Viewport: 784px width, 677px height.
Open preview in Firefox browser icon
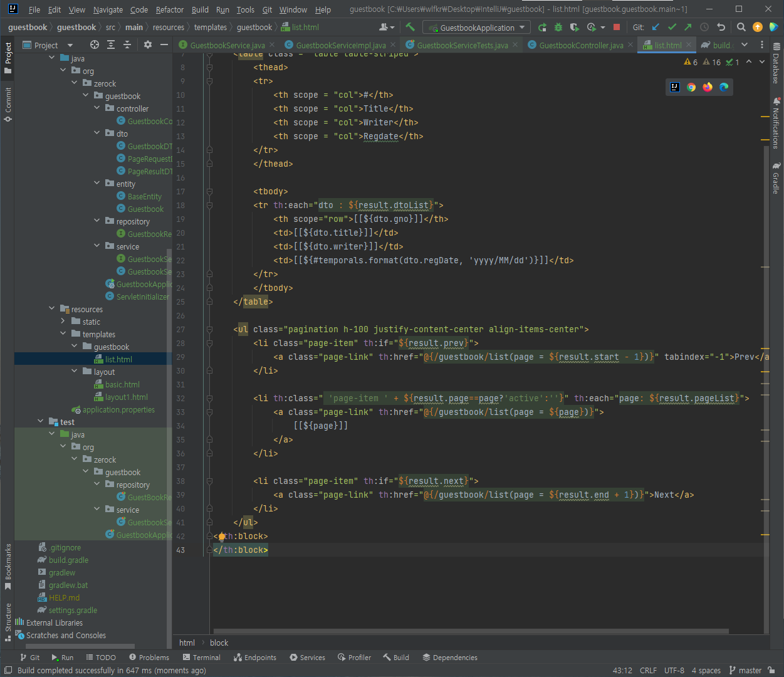(x=708, y=87)
